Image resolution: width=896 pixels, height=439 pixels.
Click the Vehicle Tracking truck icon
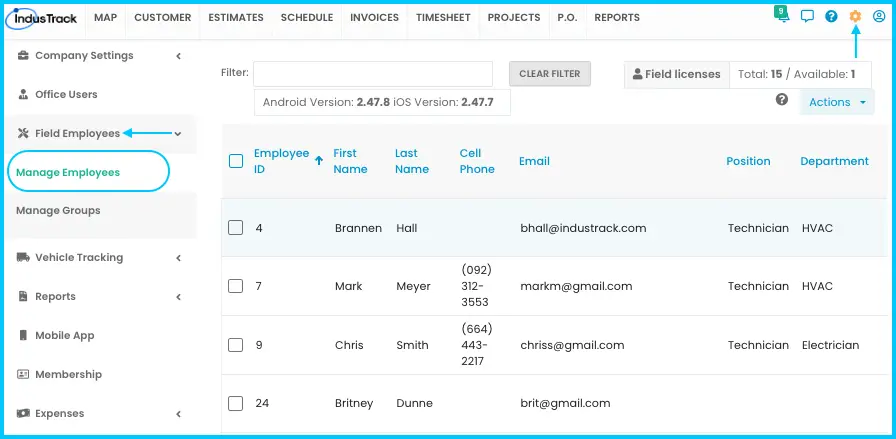(23, 257)
